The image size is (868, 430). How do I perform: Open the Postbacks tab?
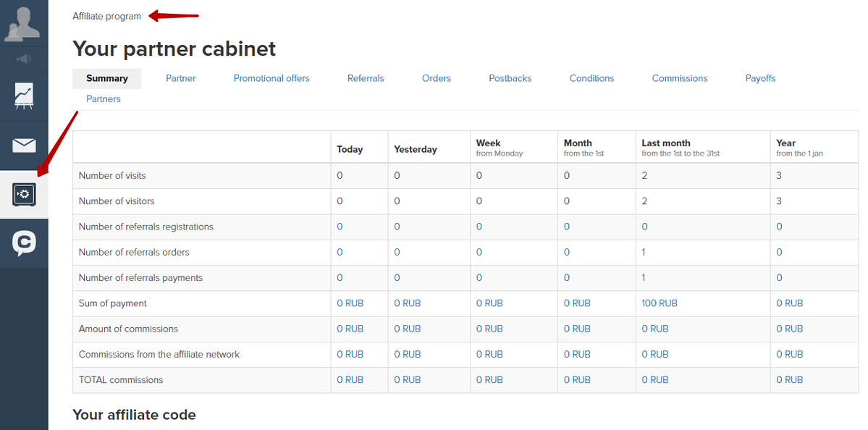coord(510,79)
